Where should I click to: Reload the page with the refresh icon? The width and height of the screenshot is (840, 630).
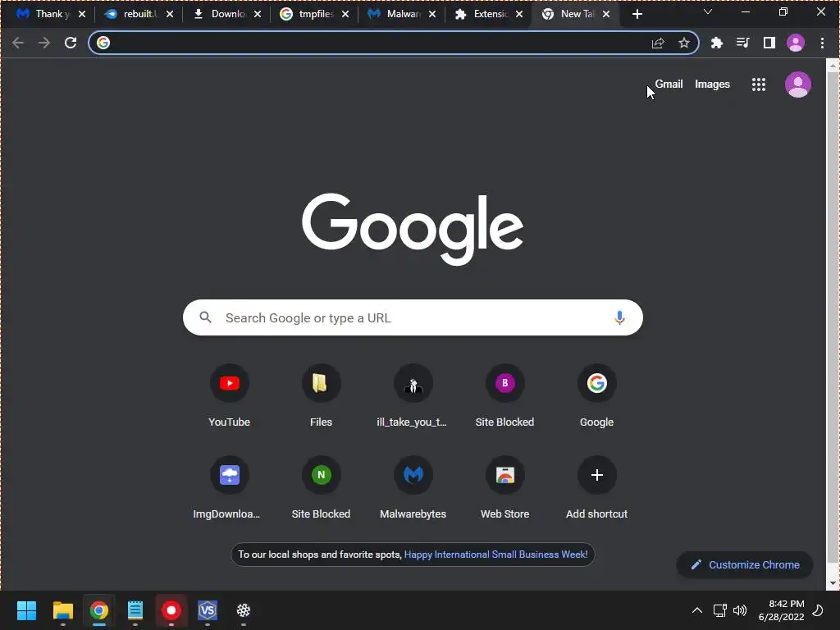pyautogui.click(x=71, y=43)
